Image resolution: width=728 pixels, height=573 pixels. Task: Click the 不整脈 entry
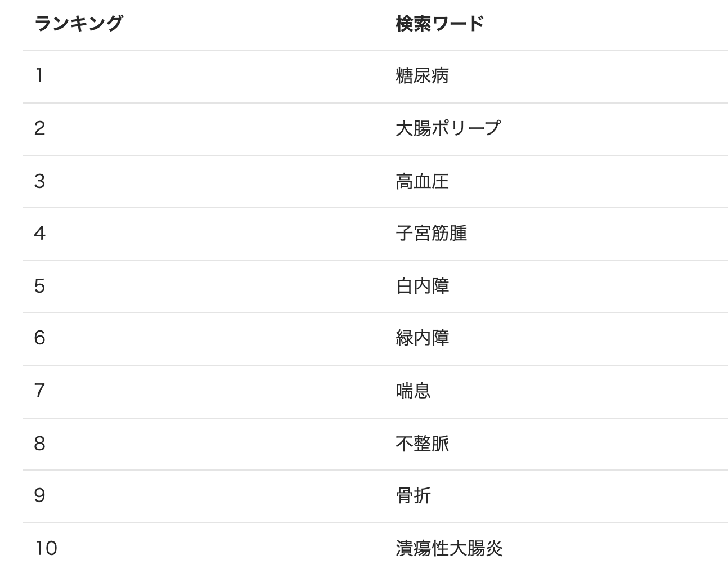pyautogui.click(x=422, y=444)
